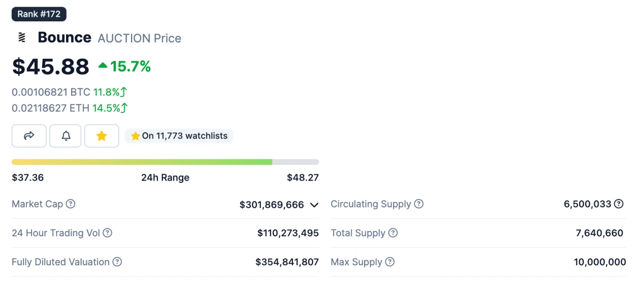Show Circulating Supply label info icon

click(x=418, y=204)
